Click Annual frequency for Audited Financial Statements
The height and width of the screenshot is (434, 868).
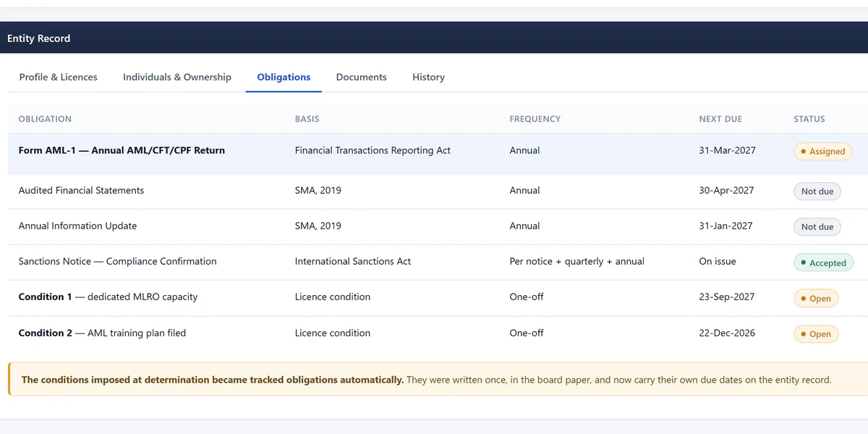coord(524,190)
